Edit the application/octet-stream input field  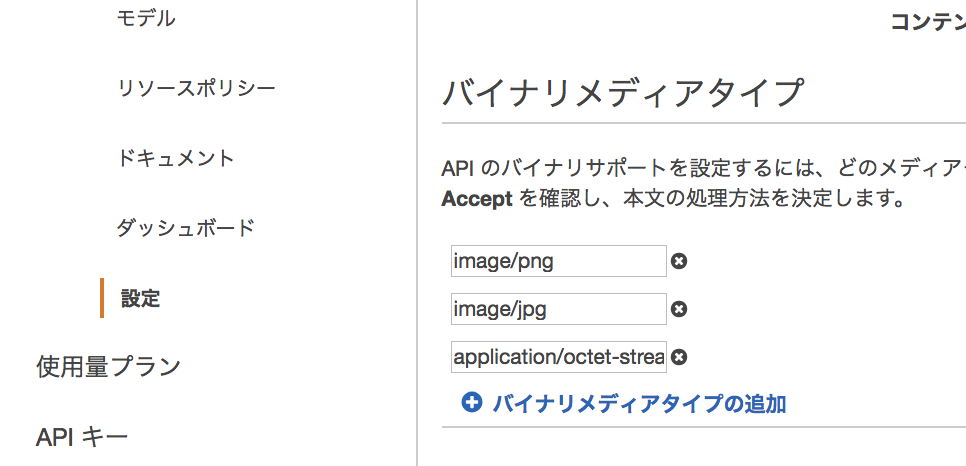point(559,357)
